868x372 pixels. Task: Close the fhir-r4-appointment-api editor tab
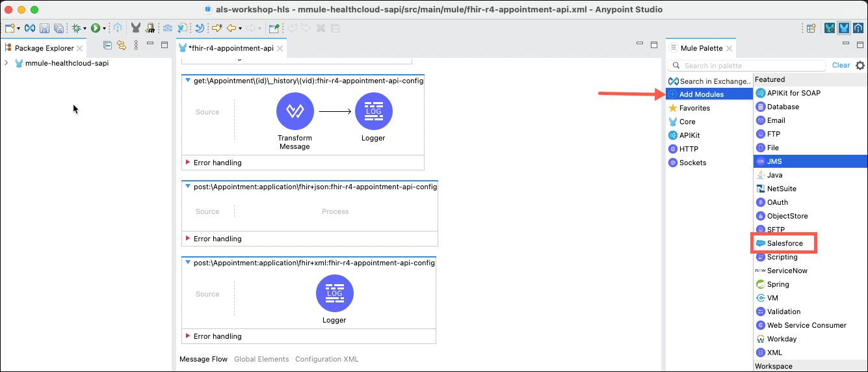tap(281, 48)
